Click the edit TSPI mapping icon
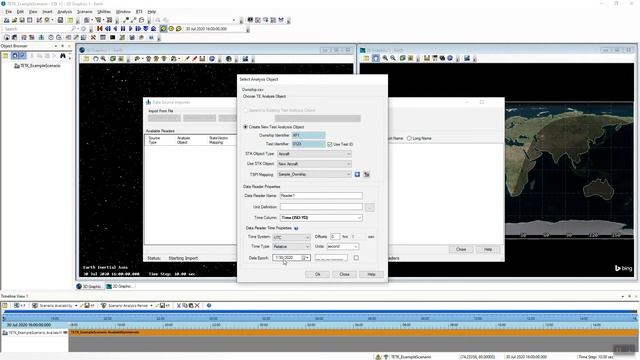The width and height of the screenshot is (640, 360). (x=367, y=174)
